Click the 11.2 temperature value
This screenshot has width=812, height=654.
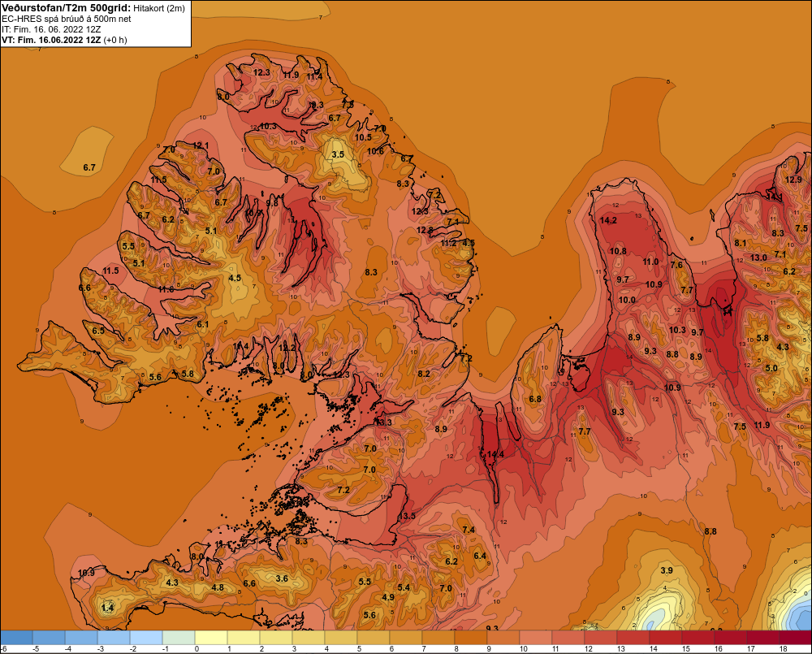(x=448, y=243)
